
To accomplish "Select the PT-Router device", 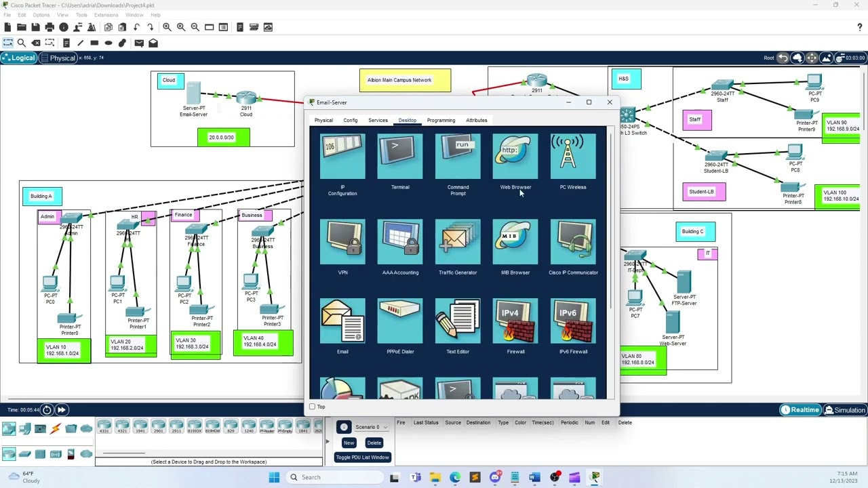I will point(267,426).
